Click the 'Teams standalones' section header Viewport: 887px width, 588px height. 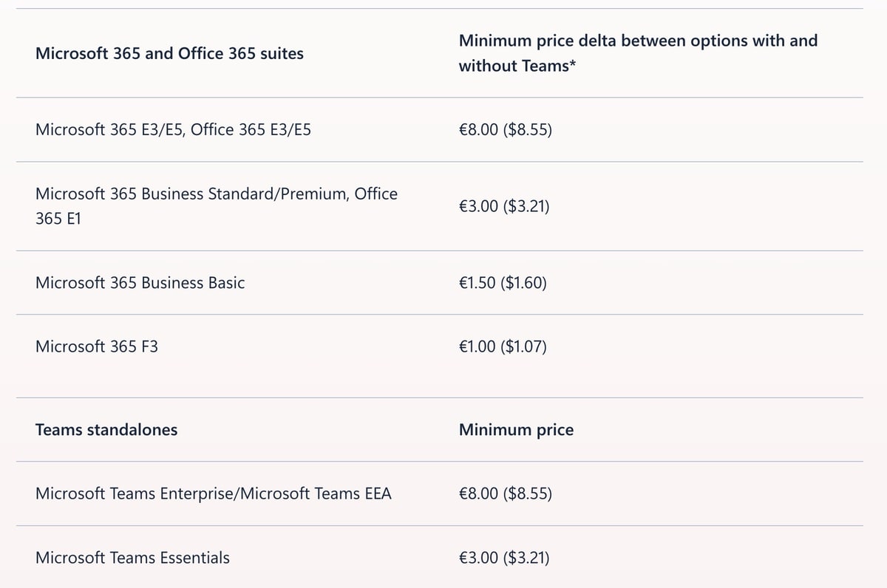(x=106, y=430)
